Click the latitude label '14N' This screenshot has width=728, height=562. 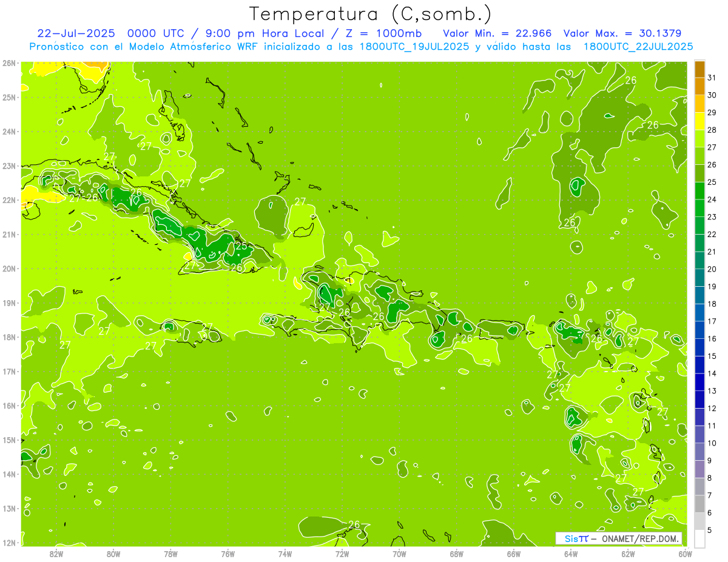(9, 473)
